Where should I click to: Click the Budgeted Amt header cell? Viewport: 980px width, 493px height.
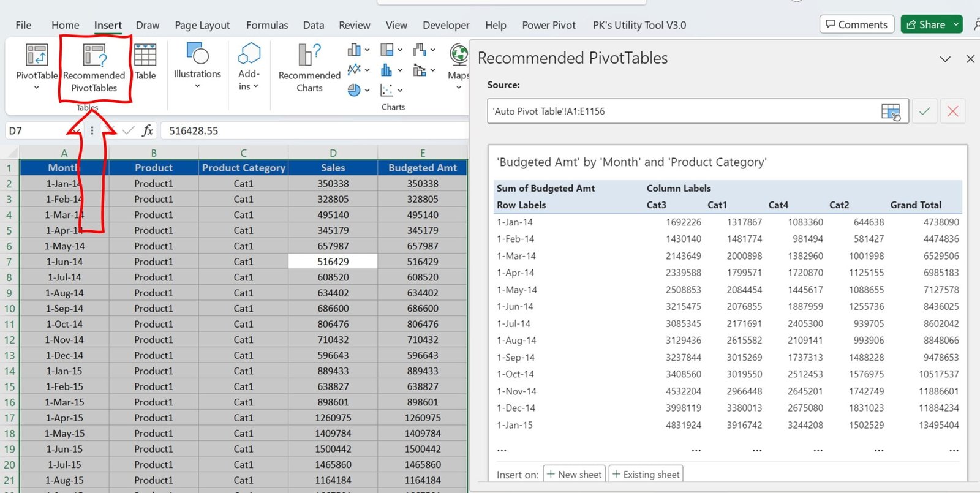click(423, 168)
